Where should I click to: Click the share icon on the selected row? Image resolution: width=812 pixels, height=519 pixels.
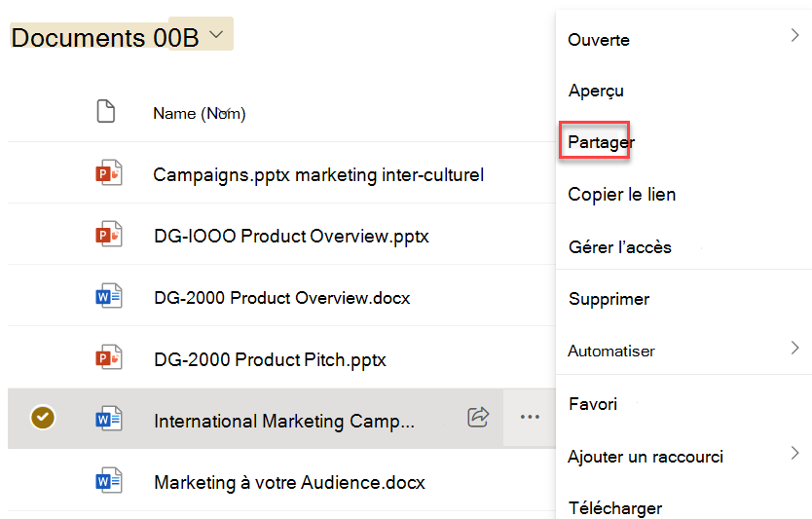tap(478, 417)
